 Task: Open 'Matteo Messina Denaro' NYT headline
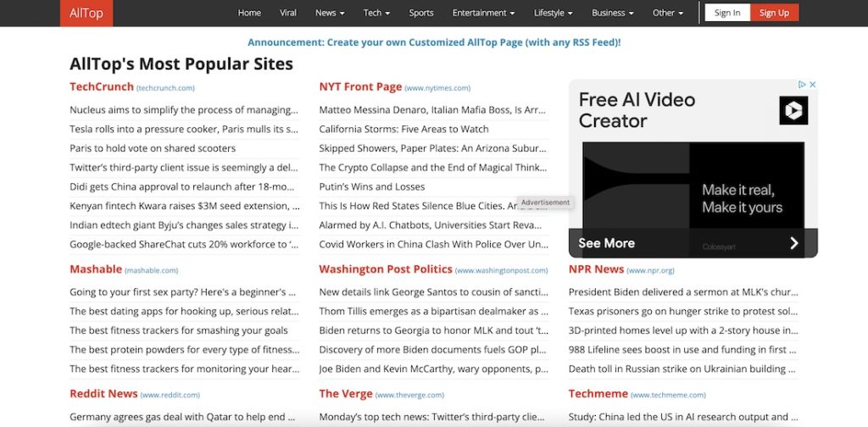[x=433, y=110]
